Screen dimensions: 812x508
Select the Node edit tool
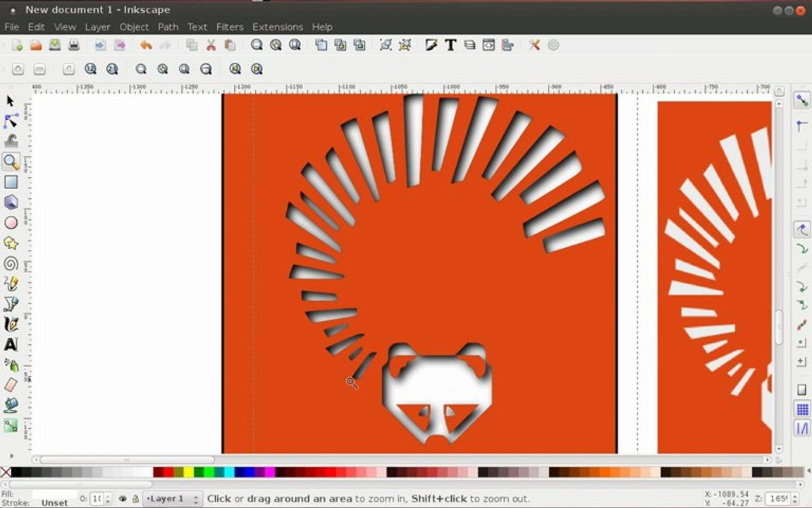(x=11, y=121)
